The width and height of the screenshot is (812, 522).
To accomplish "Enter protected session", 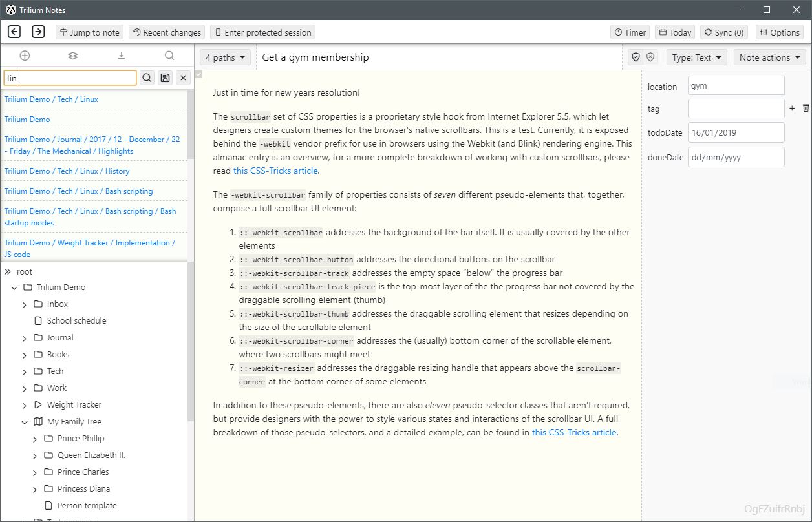I will (262, 32).
